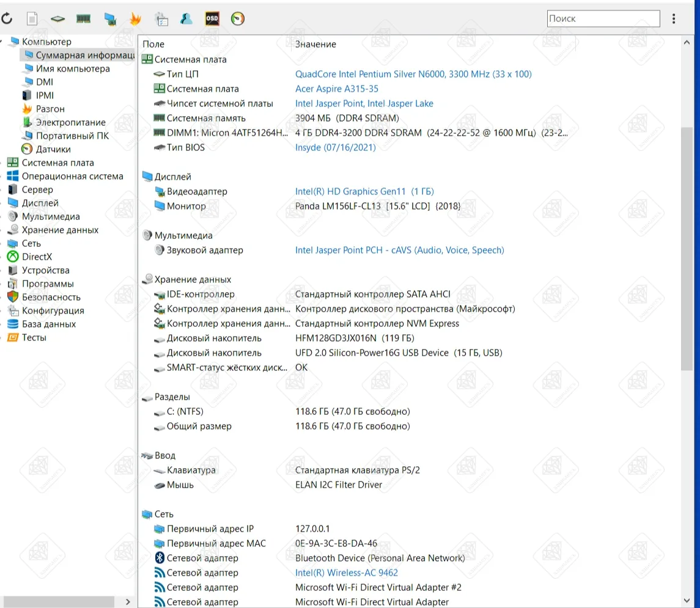
Task: Open the OSD panel toolbar icon
Action: [212, 19]
